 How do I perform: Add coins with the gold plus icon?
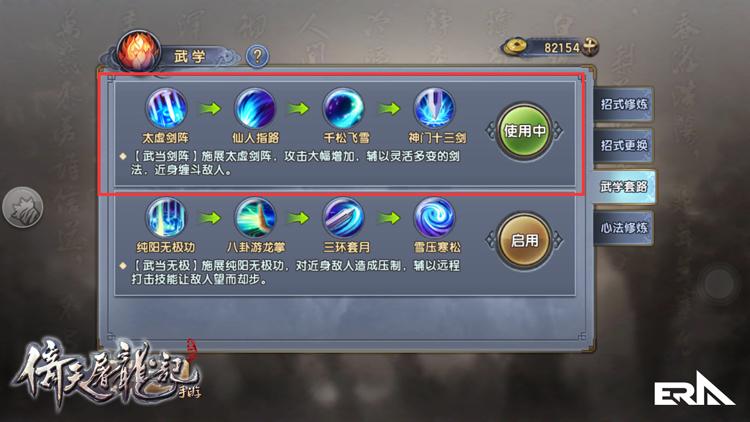(591, 47)
